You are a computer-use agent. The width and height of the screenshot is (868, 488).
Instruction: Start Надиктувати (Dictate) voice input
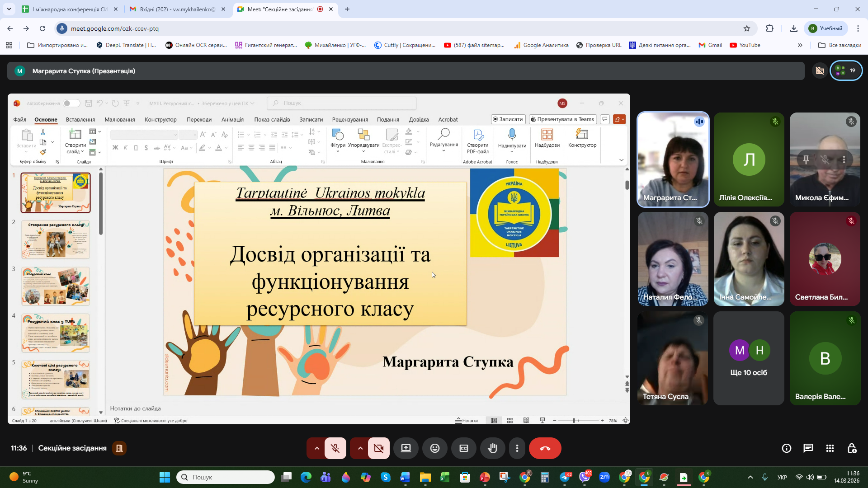tap(511, 138)
